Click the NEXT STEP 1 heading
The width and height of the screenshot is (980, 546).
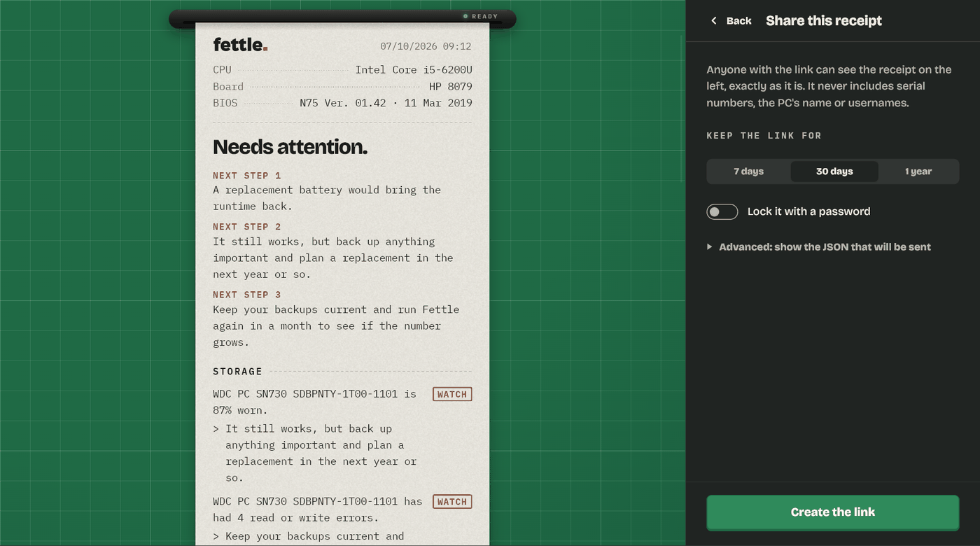(247, 176)
